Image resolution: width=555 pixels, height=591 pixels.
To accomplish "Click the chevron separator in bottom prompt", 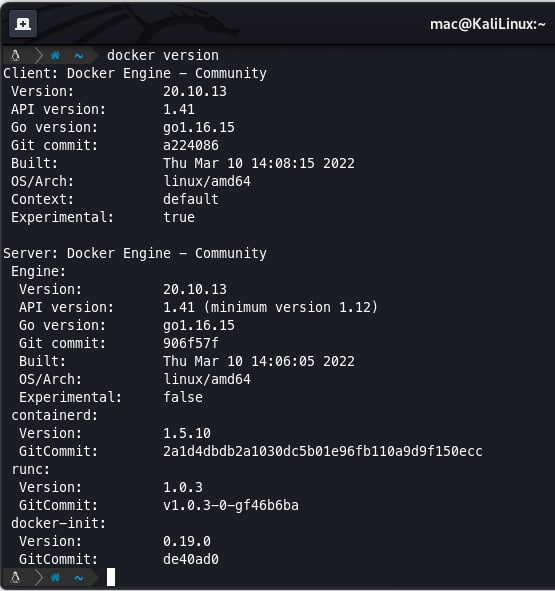I will click(x=38, y=577).
